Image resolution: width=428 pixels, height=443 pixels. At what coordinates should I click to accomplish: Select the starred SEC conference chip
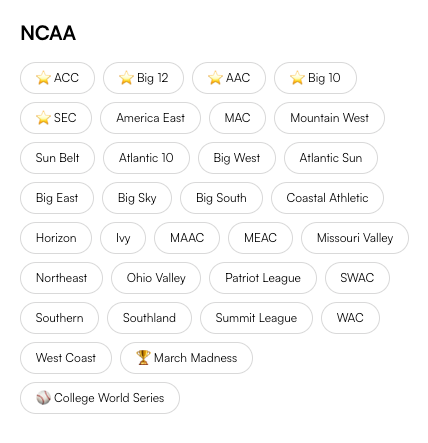coord(56,118)
